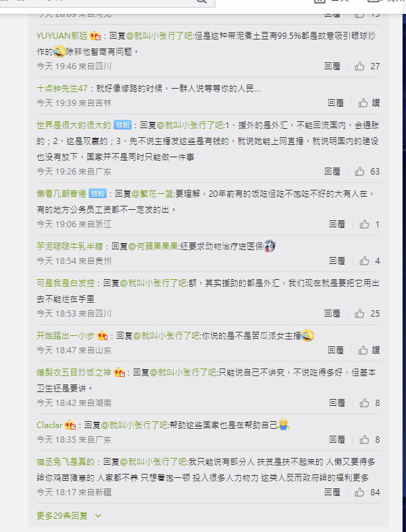This screenshot has width=406, height=532.
Task: Open the 猫丞兔飞是真的 username link
Action: pos(66,462)
